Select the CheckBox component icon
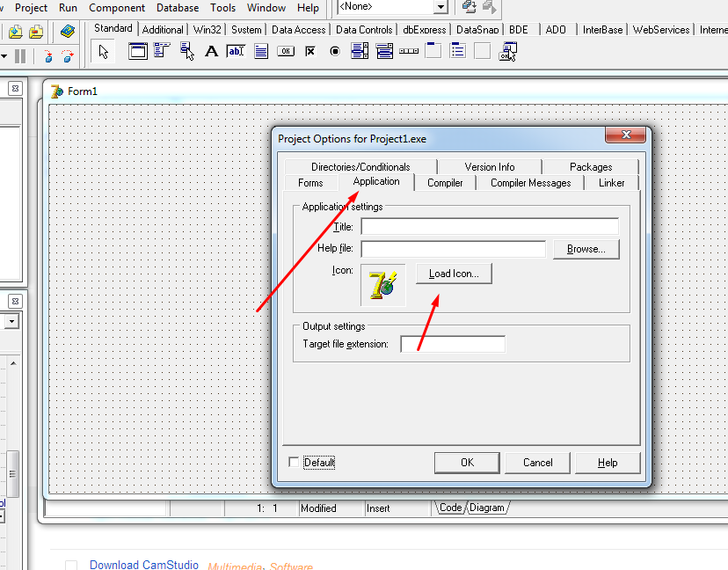The width and height of the screenshot is (728, 570). pos(309,50)
